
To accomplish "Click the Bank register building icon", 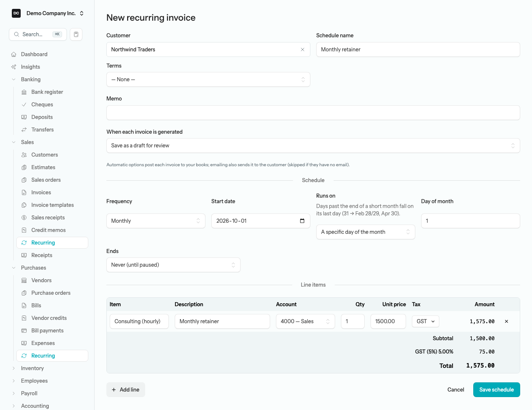I will pyautogui.click(x=24, y=92).
